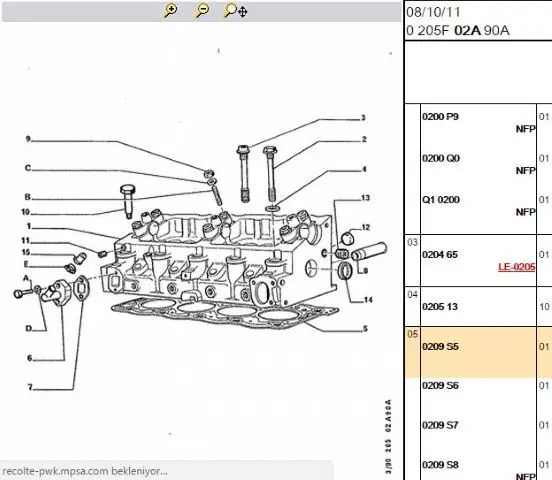Click callout letter B in the diagram
Screen dimensions: 552x480
tap(27, 197)
